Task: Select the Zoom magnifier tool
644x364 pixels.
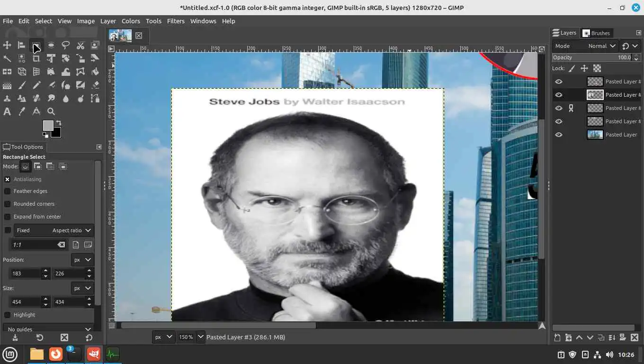Action: (51, 112)
